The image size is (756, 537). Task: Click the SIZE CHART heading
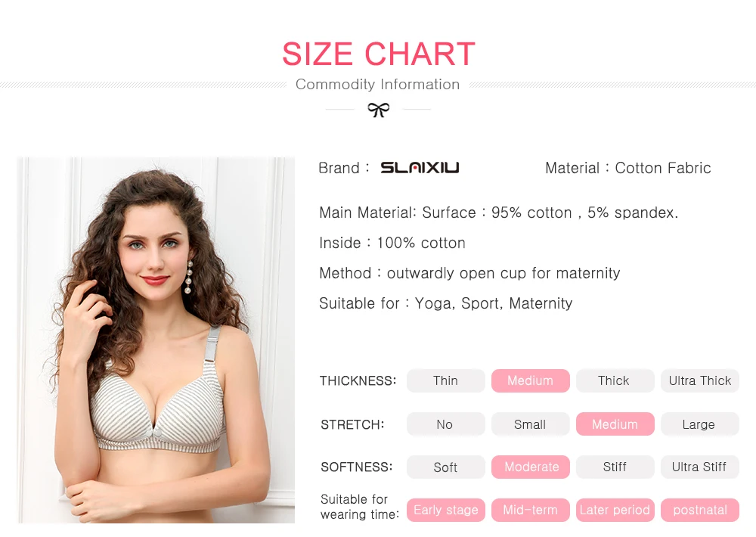click(379, 54)
